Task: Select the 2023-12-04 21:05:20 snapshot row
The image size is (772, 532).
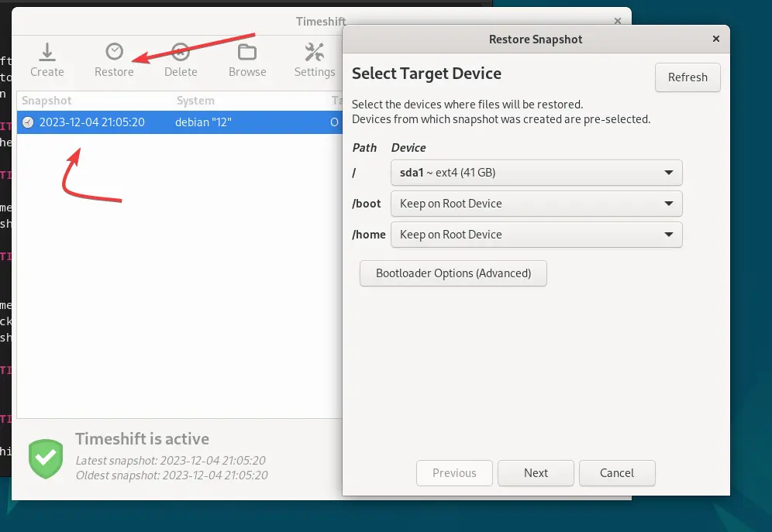Action: click(180, 122)
